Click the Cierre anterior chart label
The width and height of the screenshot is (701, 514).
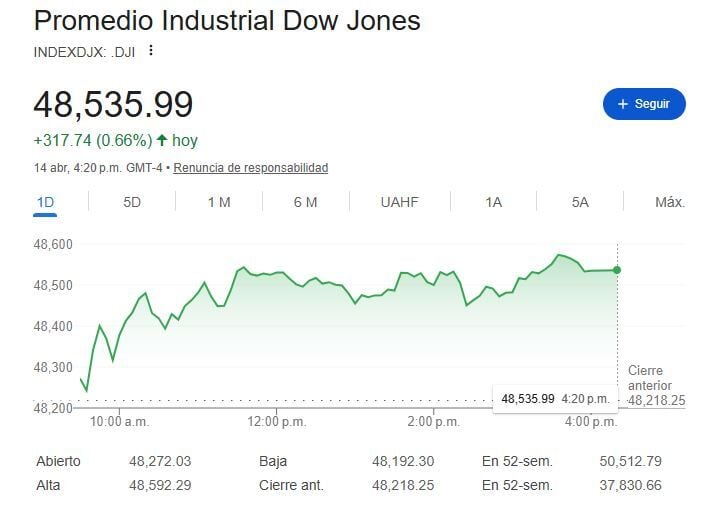pyautogui.click(x=649, y=378)
